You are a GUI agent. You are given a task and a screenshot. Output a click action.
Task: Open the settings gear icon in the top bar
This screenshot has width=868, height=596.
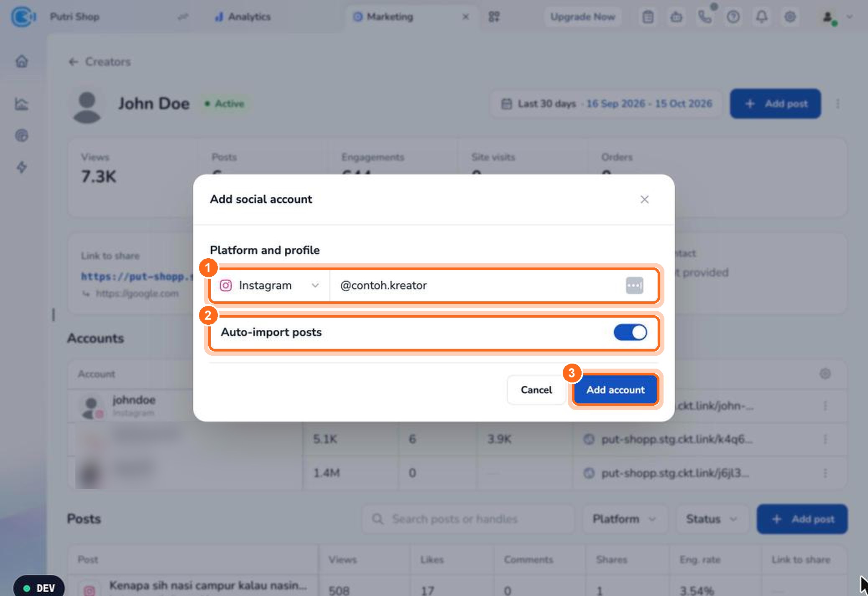coord(790,17)
